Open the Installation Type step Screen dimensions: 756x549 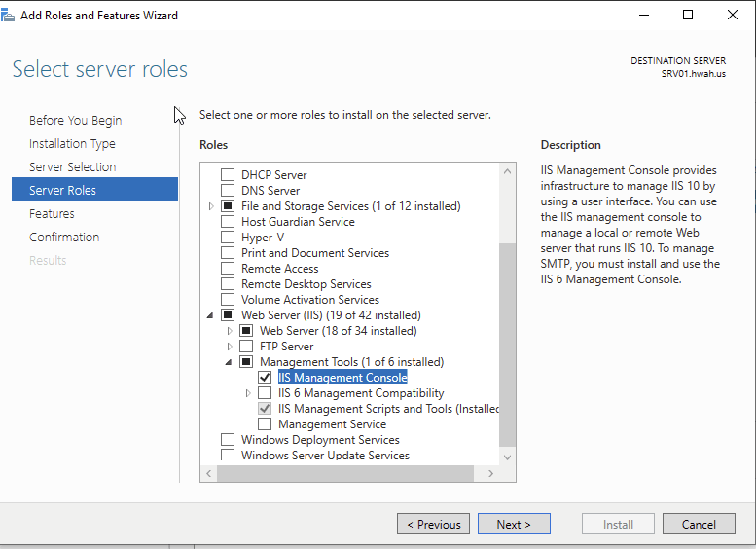coord(72,143)
